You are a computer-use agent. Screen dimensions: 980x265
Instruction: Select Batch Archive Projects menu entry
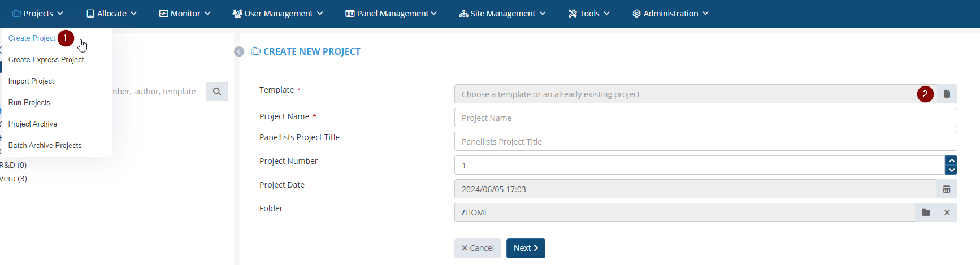[45, 146]
